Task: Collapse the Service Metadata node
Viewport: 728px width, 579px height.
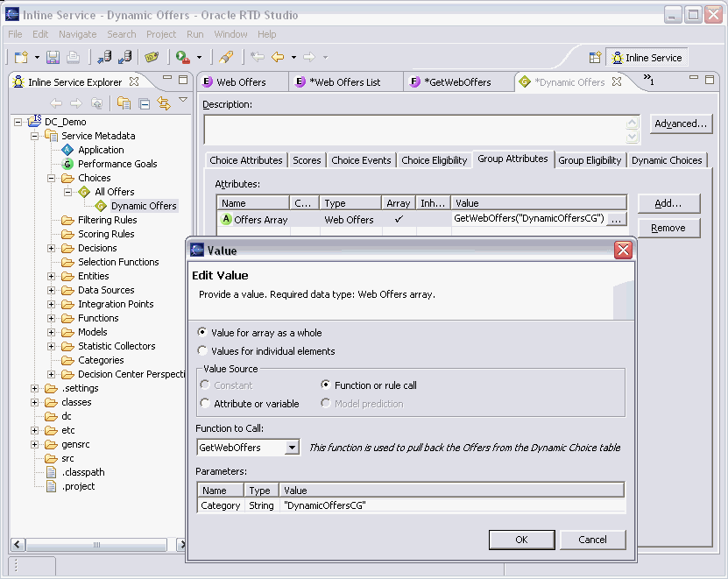Action: coord(34,136)
